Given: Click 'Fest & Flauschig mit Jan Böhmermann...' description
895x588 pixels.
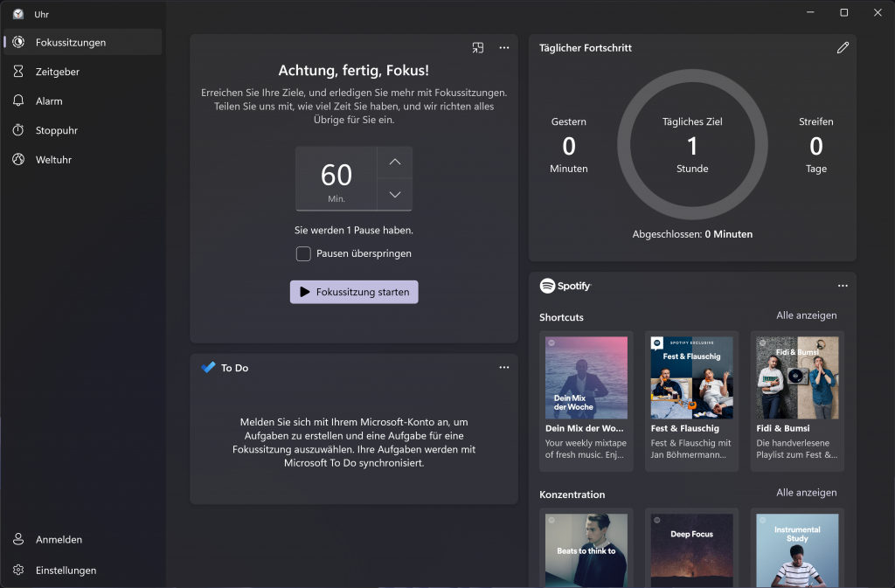Looking at the screenshot, I should (690, 449).
